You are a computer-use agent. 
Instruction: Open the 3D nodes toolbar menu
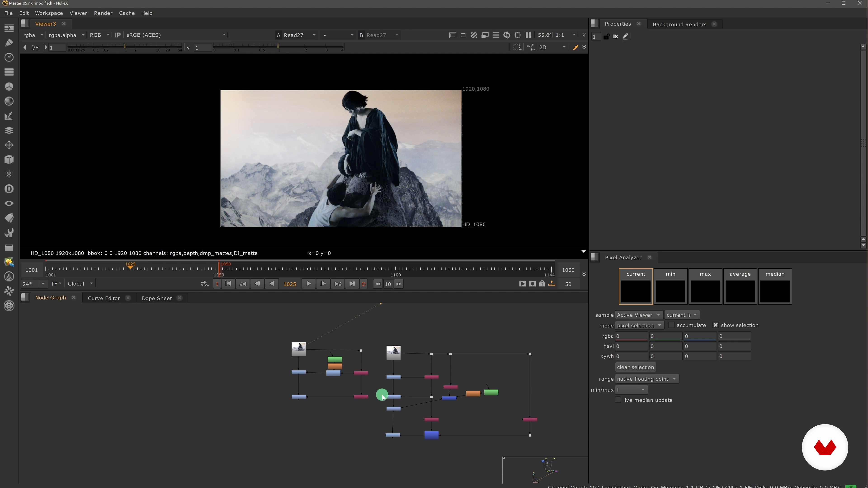pos(9,160)
